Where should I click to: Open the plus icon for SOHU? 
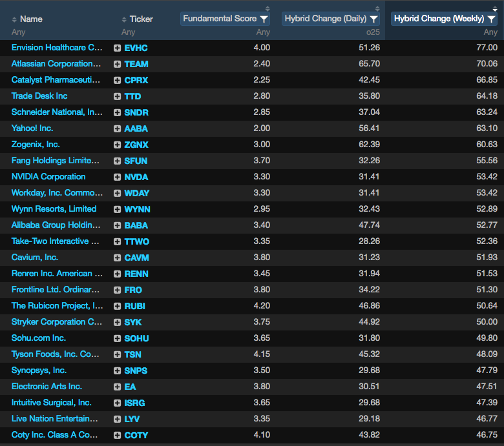118,338
